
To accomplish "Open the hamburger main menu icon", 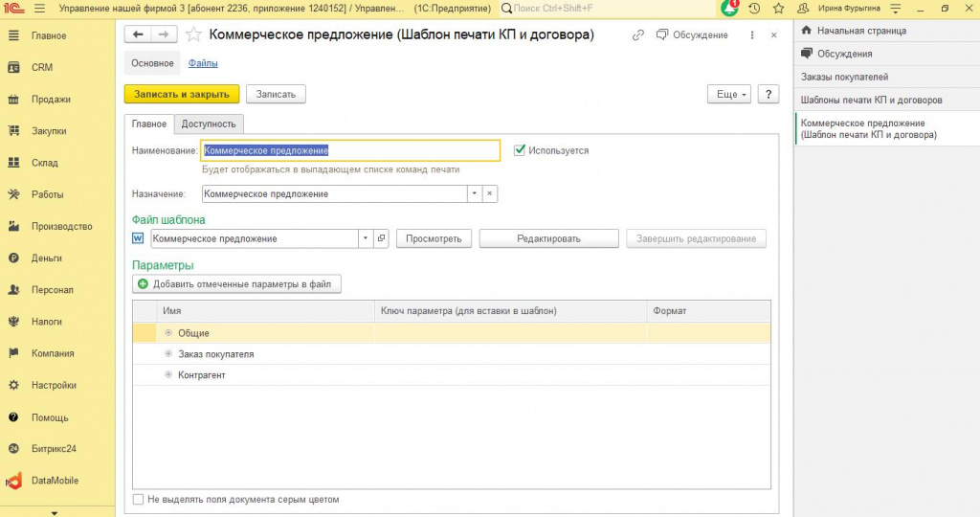I will tap(40, 9).
